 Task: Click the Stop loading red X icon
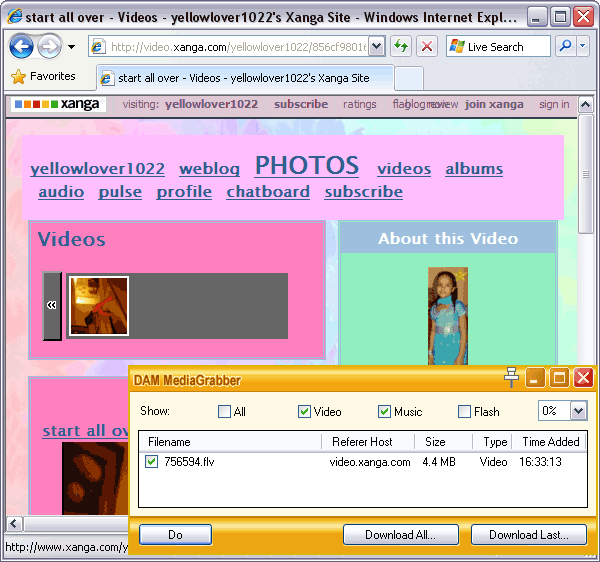click(427, 47)
